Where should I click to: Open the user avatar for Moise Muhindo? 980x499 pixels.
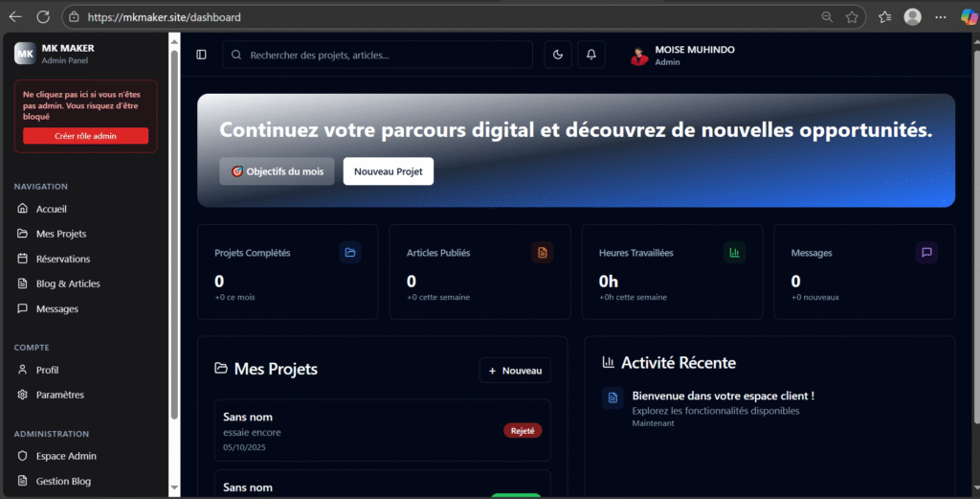click(x=639, y=56)
